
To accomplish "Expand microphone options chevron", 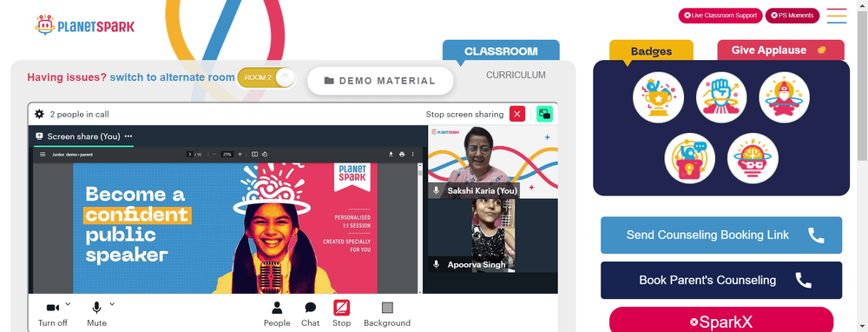I will [112, 303].
